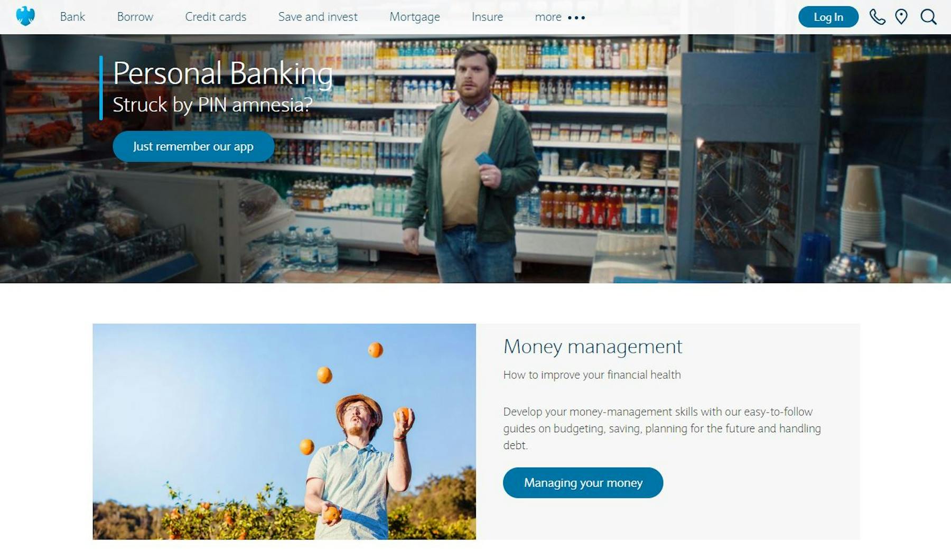Click the Struck by PIN amnesia text
Viewport: 951px width, 560px height.
coord(212,105)
